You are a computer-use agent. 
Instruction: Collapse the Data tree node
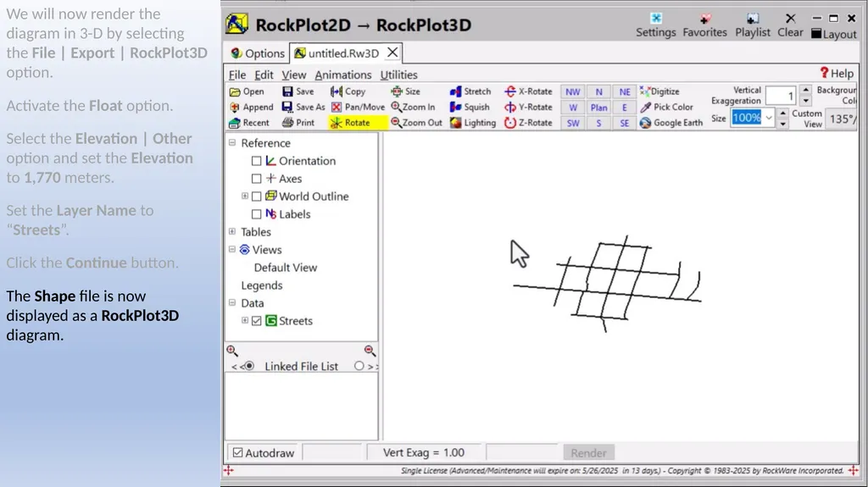click(x=232, y=302)
